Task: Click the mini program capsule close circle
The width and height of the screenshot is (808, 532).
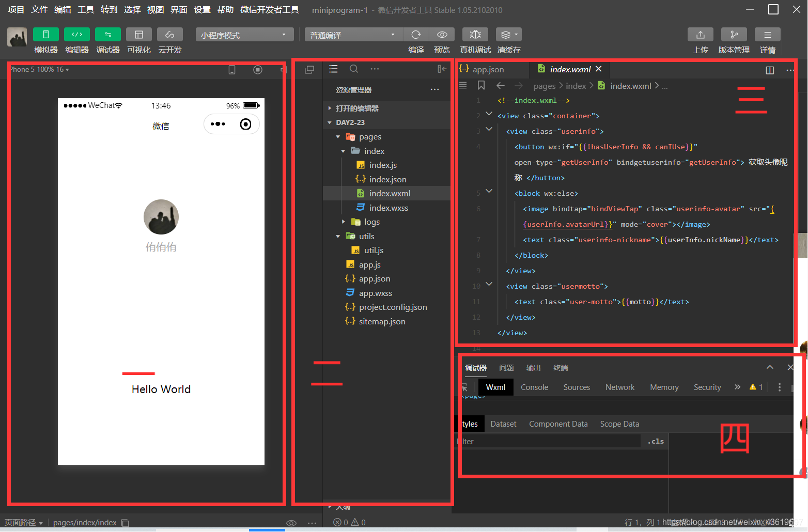Action: pyautogui.click(x=246, y=124)
